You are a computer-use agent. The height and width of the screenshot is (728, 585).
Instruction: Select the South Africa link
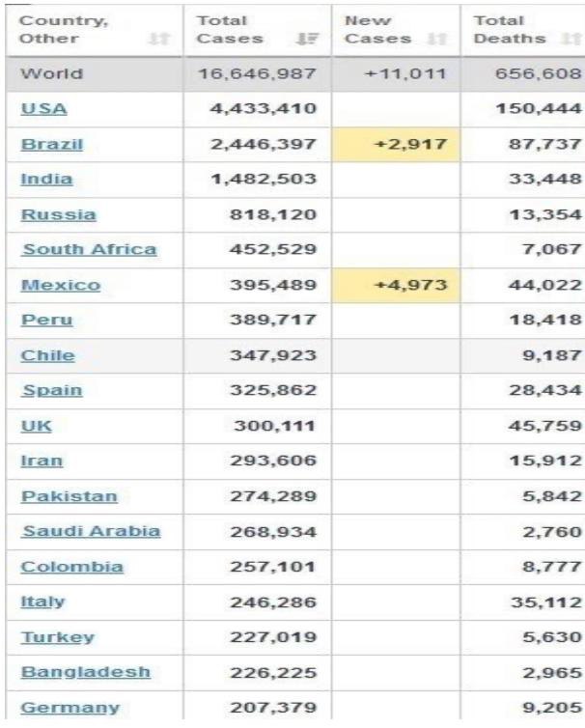90,249
